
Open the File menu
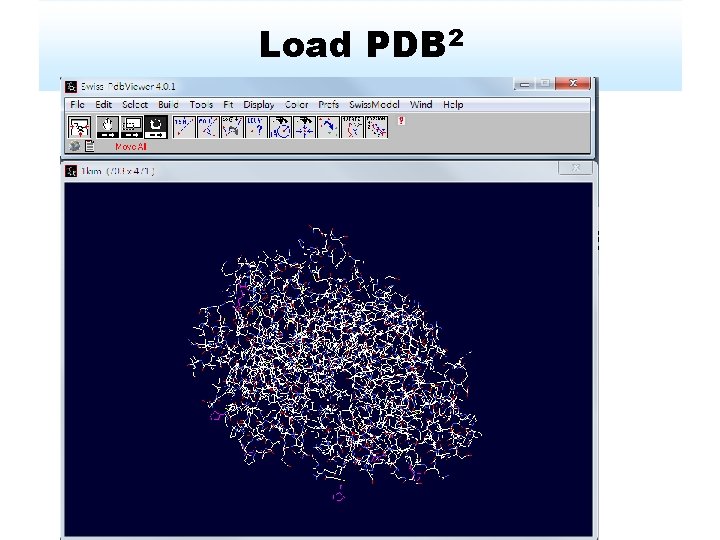coord(77,105)
